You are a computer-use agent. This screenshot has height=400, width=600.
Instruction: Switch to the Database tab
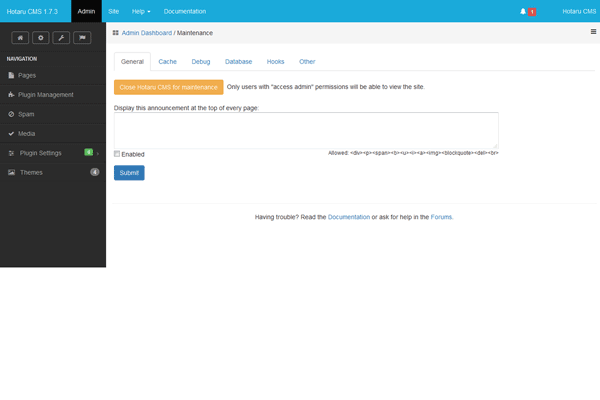tap(238, 61)
